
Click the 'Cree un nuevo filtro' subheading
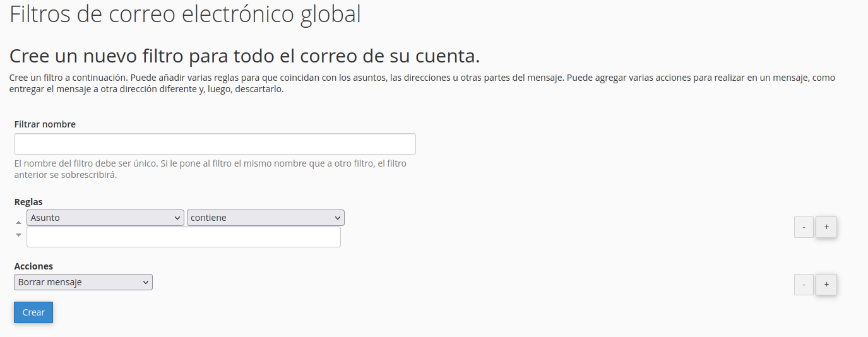click(244, 56)
